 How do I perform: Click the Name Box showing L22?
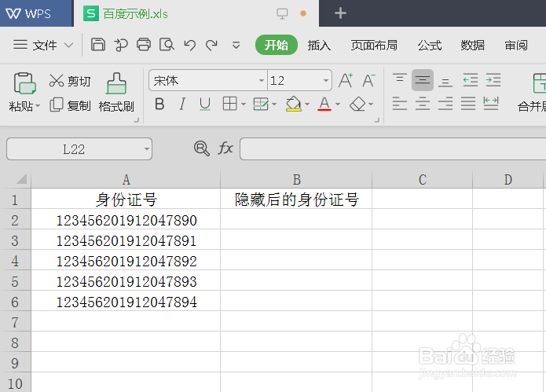click(79, 149)
